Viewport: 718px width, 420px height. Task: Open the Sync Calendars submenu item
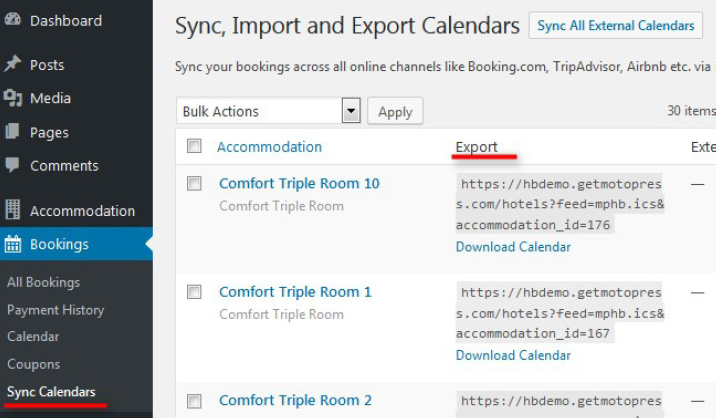coord(51,391)
